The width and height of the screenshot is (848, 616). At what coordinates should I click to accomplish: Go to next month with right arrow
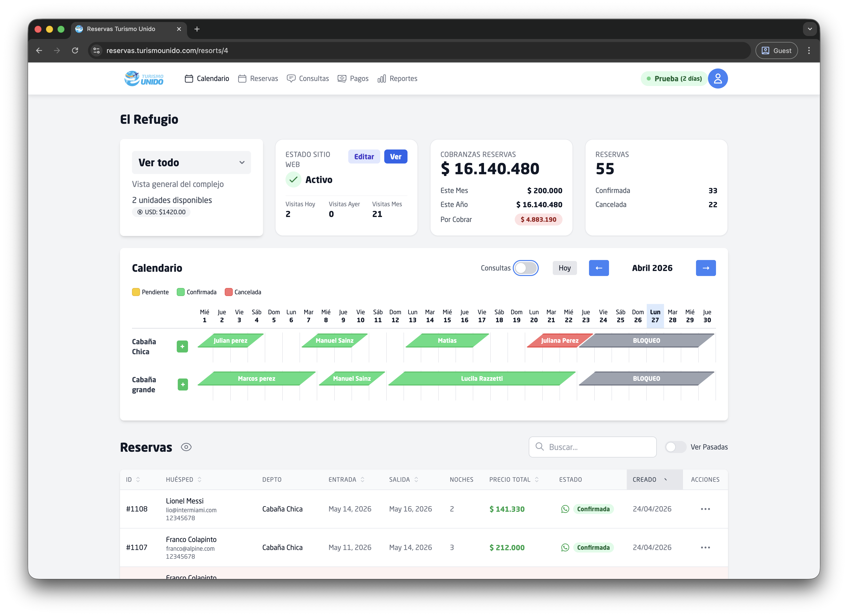click(705, 268)
